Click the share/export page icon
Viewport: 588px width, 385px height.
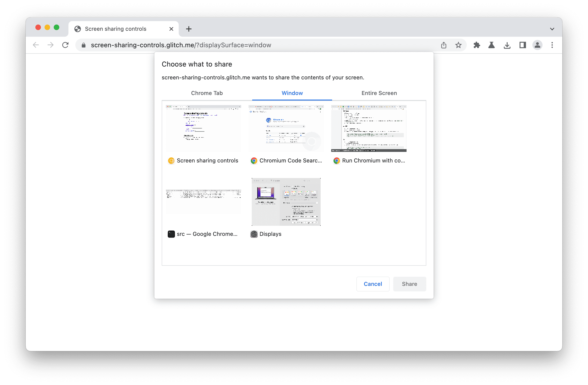[444, 45]
